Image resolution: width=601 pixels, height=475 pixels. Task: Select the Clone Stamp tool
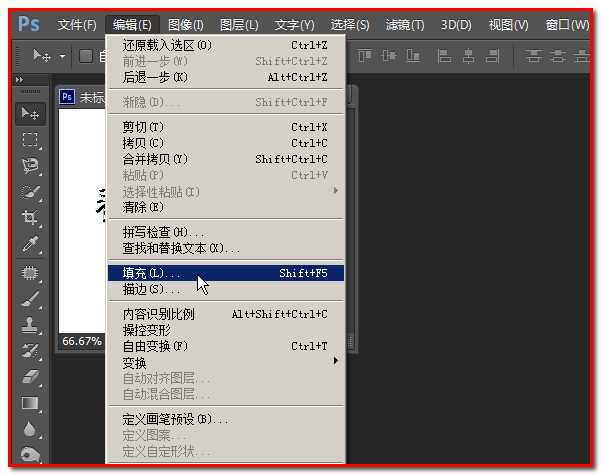pos(30,325)
